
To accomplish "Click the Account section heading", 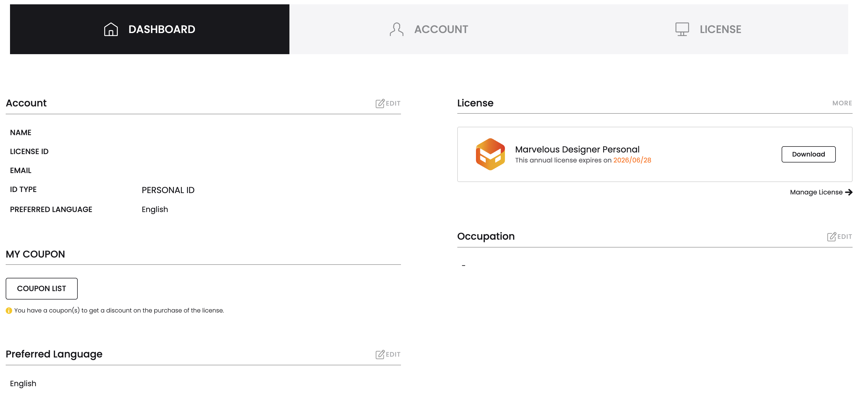I will [x=26, y=103].
